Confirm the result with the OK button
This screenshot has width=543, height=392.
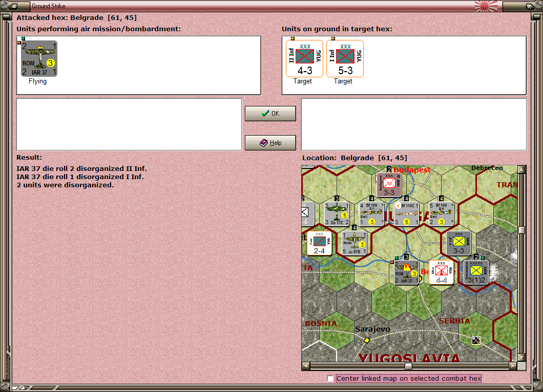270,114
